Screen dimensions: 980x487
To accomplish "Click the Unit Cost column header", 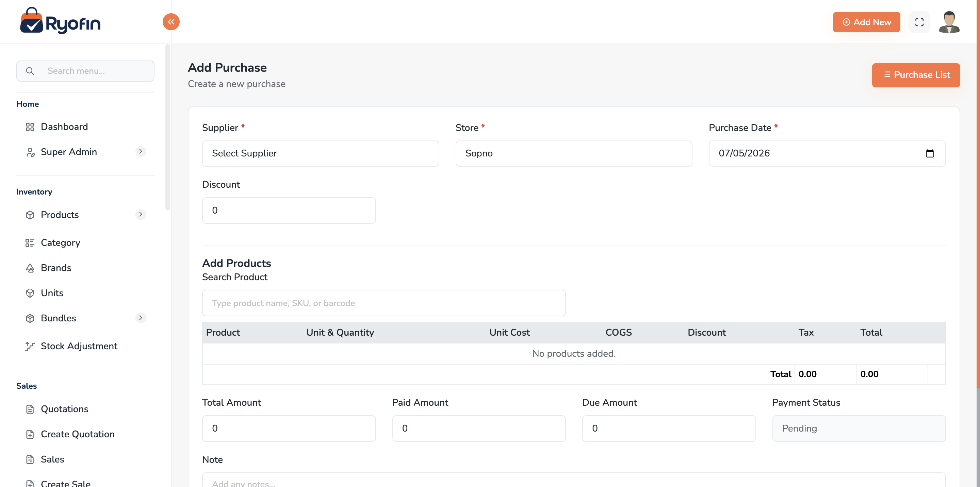I will (509, 333).
